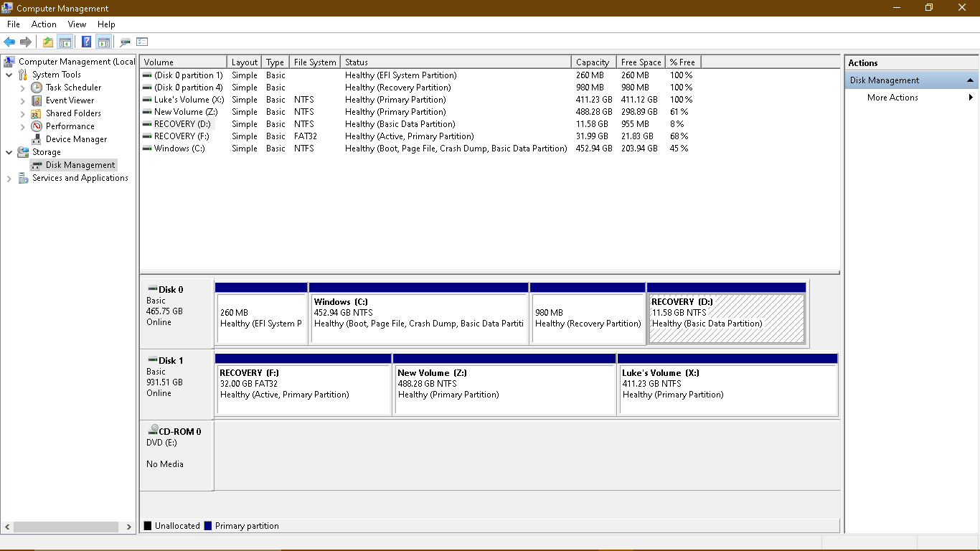Click the Shared Folders icon
Image resolution: width=980 pixels, height=551 pixels.
37,113
